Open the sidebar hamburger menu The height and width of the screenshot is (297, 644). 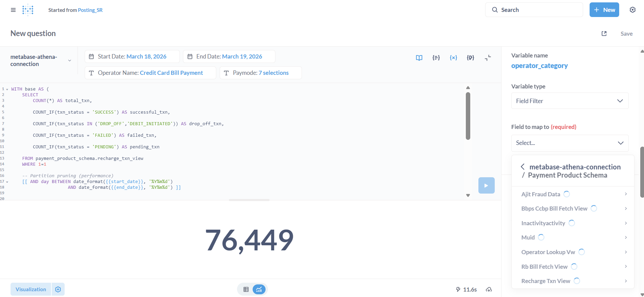click(13, 10)
